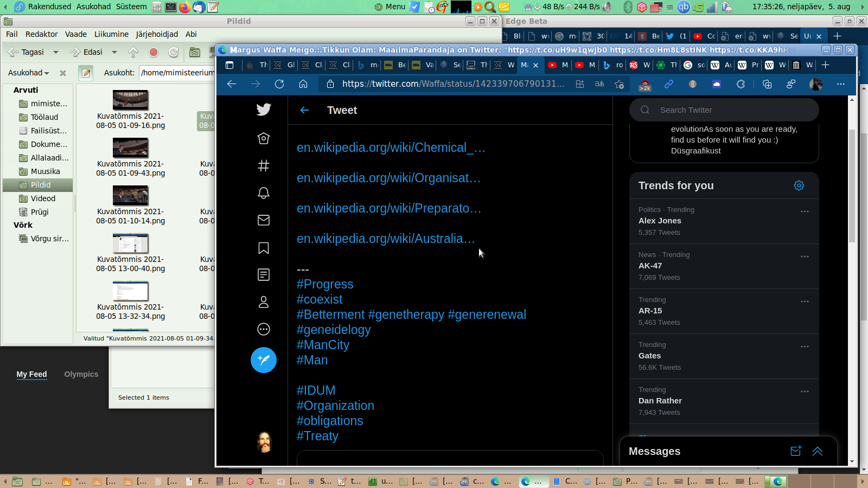Stop loading in Pildid file manager

point(154,52)
